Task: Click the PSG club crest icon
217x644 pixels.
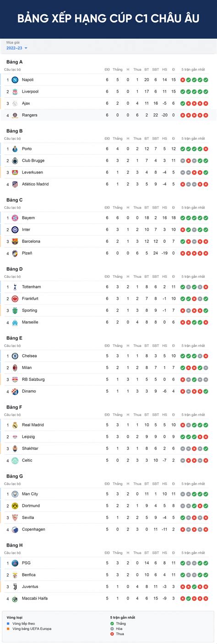Action: tap(15, 563)
